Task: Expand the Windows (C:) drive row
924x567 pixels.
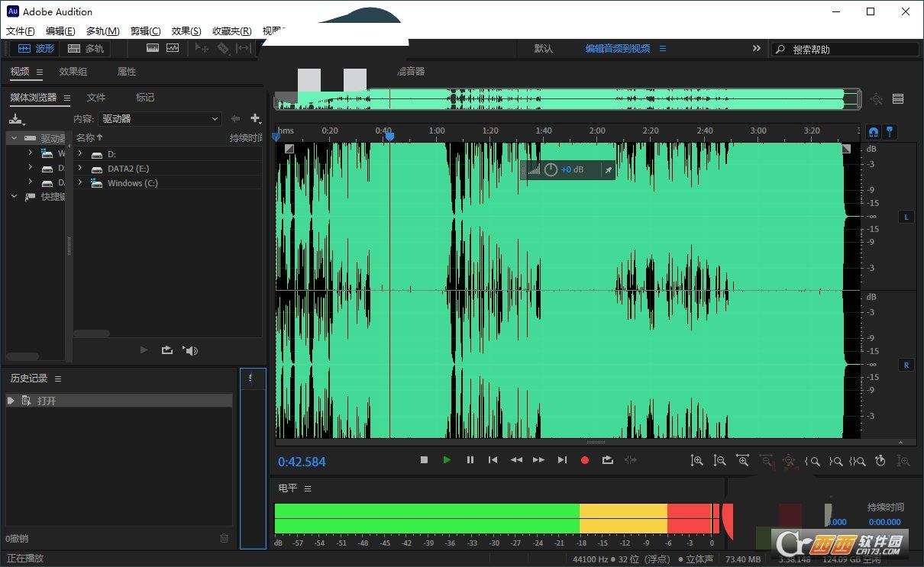Action: coord(80,183)
